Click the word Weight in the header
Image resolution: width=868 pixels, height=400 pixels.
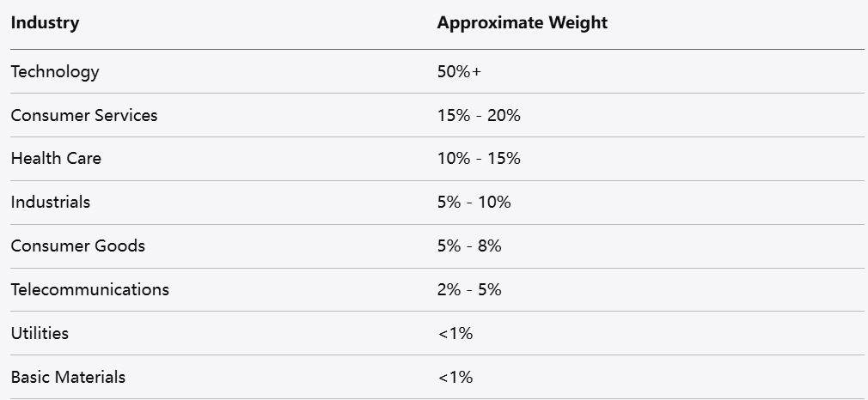point(578,23)
